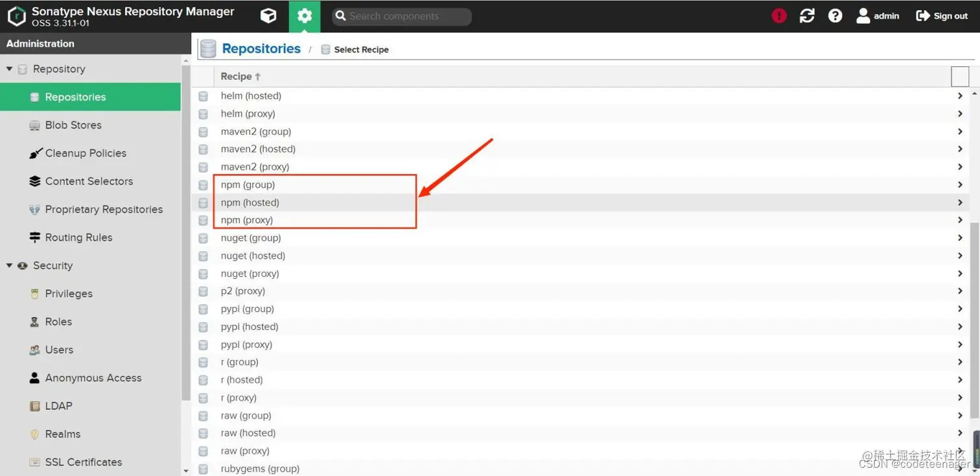Click the Anonymous Access person icon
This screenshot has width=980, height=476.
(35, 378)
